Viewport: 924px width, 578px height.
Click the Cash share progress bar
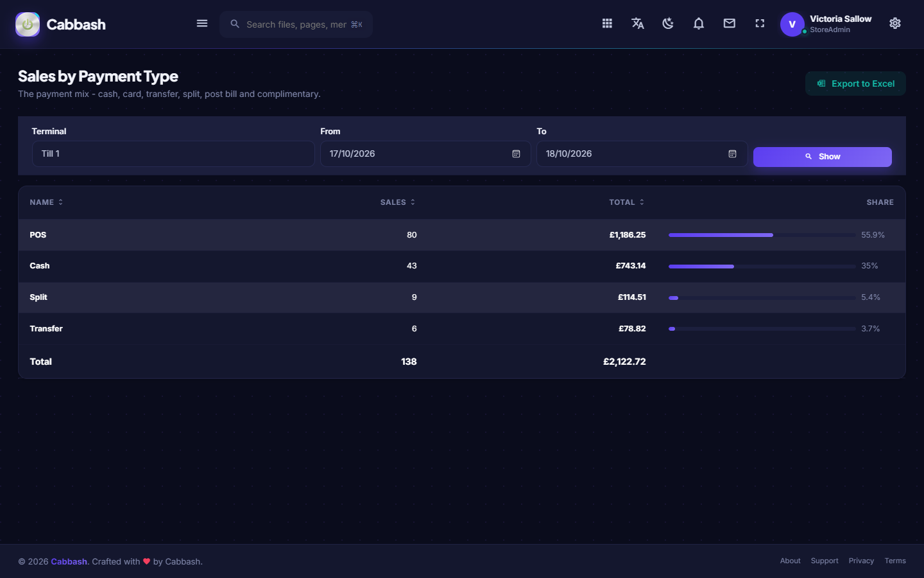[762, 266]
